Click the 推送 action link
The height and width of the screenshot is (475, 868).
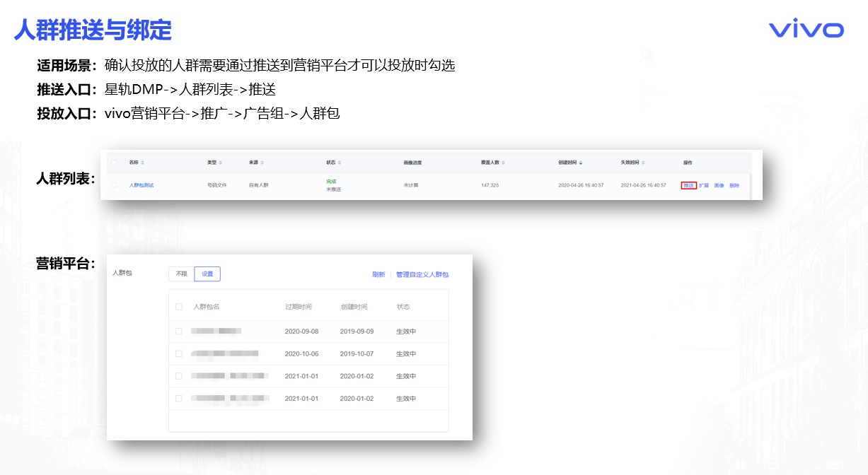(688, 185)
